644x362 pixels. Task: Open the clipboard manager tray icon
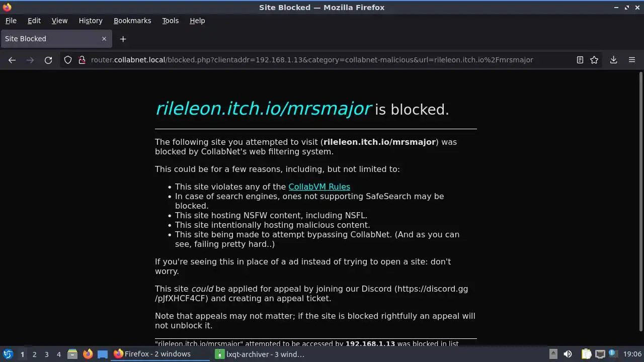point(586,354)
